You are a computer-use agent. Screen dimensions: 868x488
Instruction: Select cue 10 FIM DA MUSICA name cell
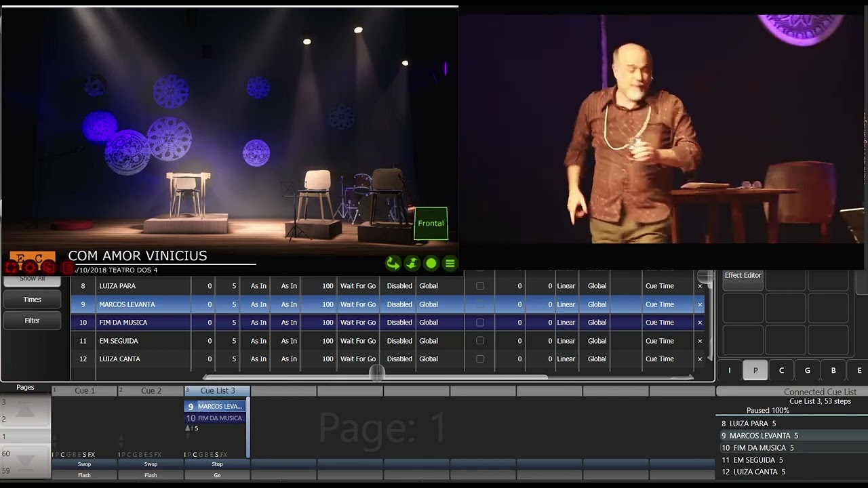click(x=142, y=323)
